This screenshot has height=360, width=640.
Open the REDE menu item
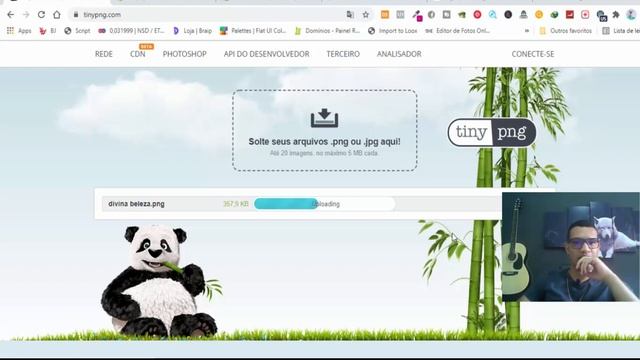(104, 54)
